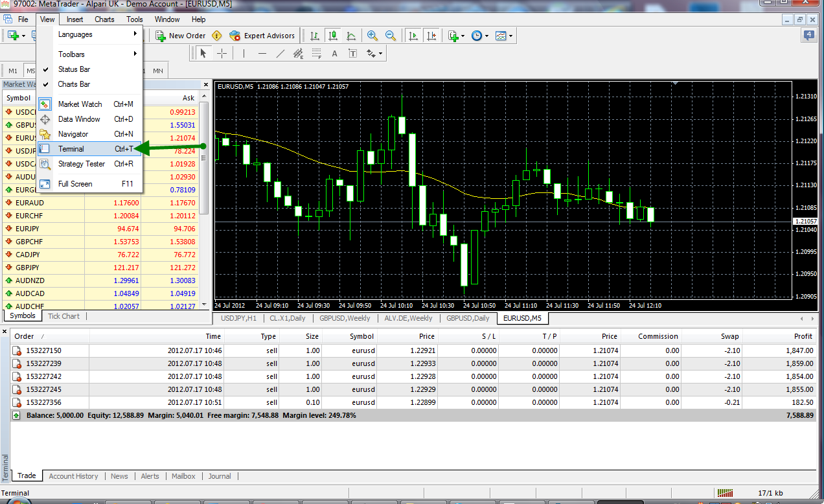Open arrows tool dropdown arrow

[x=380, y=53]
